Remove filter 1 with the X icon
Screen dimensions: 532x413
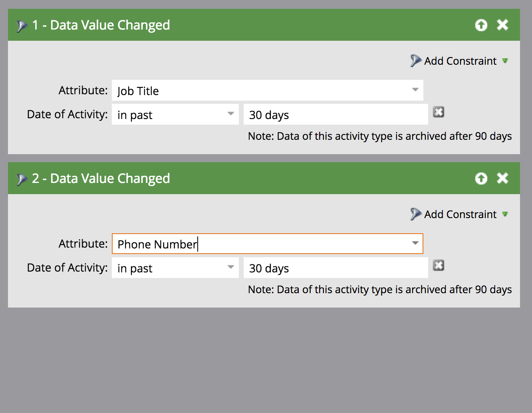tap(502, 25)
